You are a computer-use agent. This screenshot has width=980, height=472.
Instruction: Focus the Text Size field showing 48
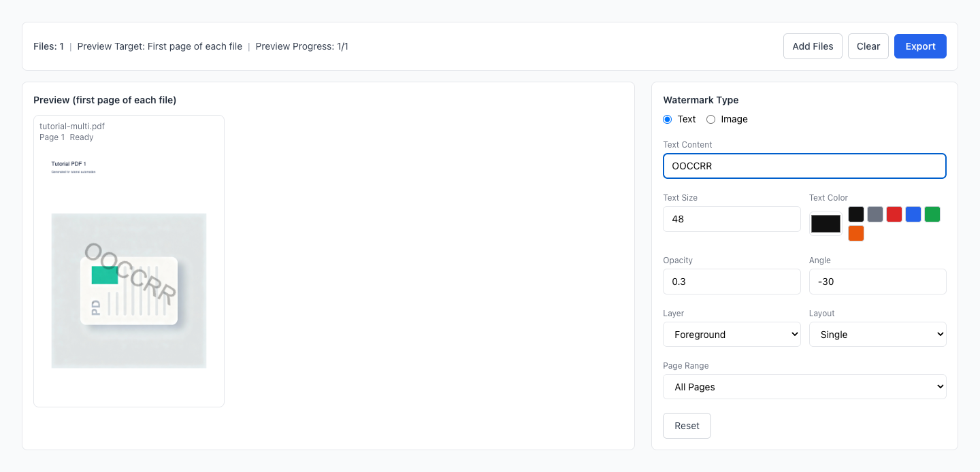[x=732, y=219]
